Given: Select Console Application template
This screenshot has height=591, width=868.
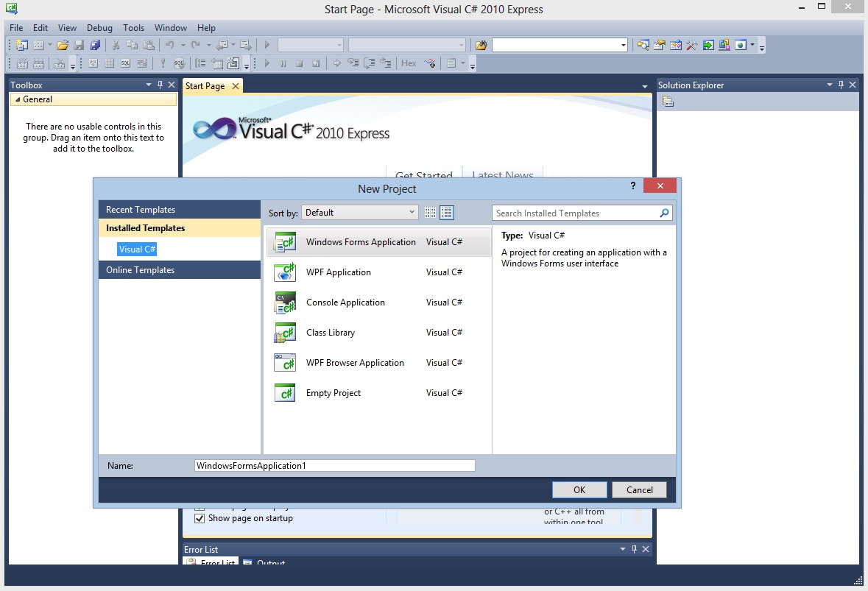Looking at the screenshot, I should 378,302.
